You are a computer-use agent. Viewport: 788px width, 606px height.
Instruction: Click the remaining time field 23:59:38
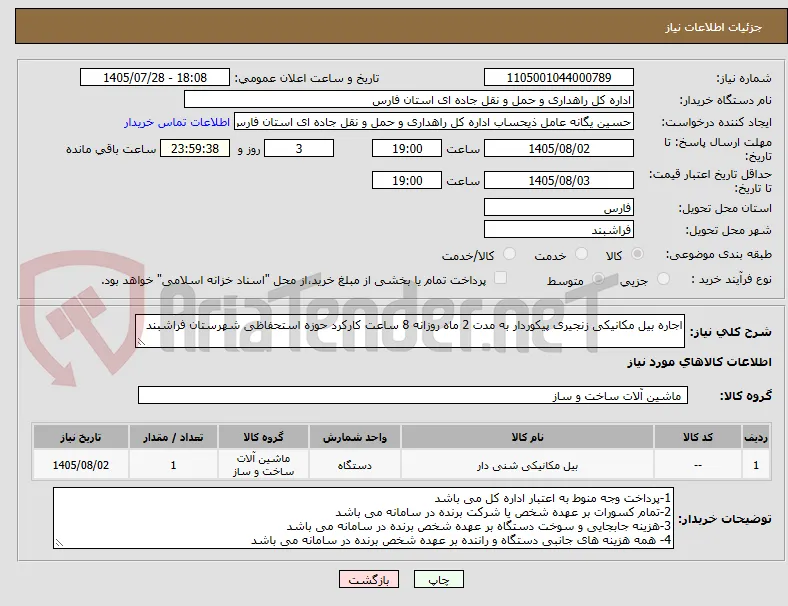(195, 149)
